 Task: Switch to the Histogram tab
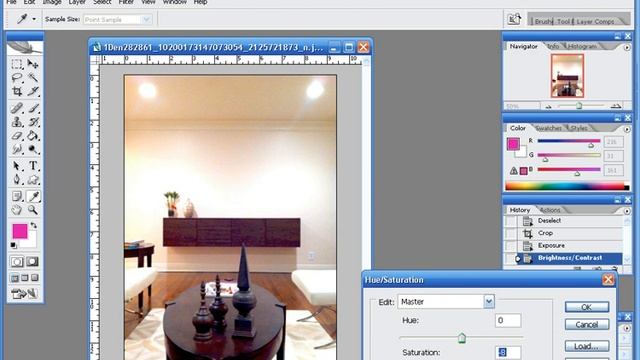pos(582,47)
